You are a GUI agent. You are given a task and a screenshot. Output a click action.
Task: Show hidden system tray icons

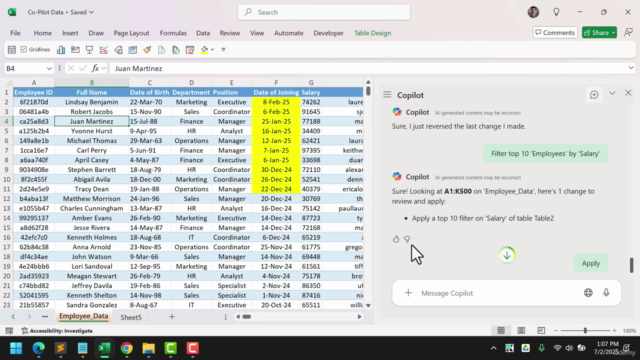(x=493, y=348)
